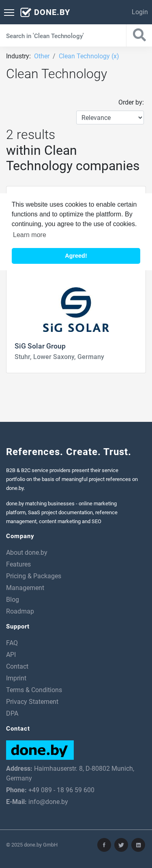The image size is (152, 868).
Task: Remove the Clean Technology (x) filter
Action: point(89,56)
